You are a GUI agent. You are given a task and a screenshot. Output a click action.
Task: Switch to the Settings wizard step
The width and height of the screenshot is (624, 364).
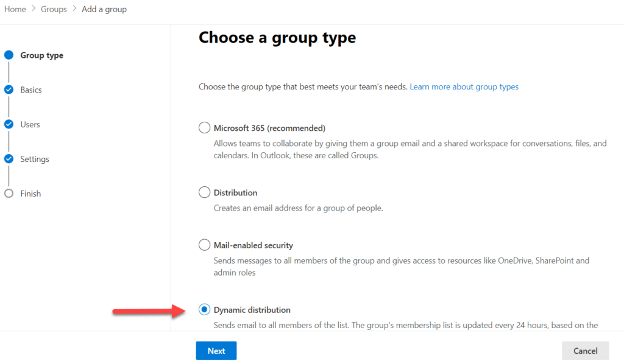(x=35, y=159)
